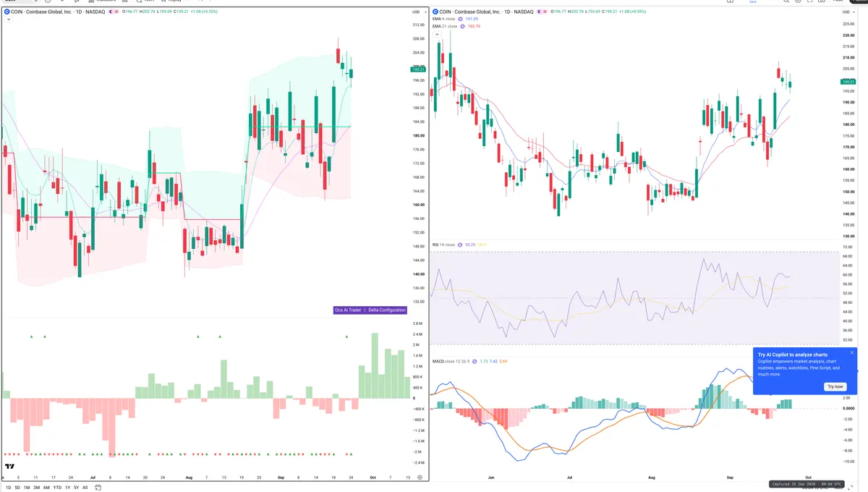Click the moon session icon on right chart
The image size is (868, 492).
tap(540, 12)
